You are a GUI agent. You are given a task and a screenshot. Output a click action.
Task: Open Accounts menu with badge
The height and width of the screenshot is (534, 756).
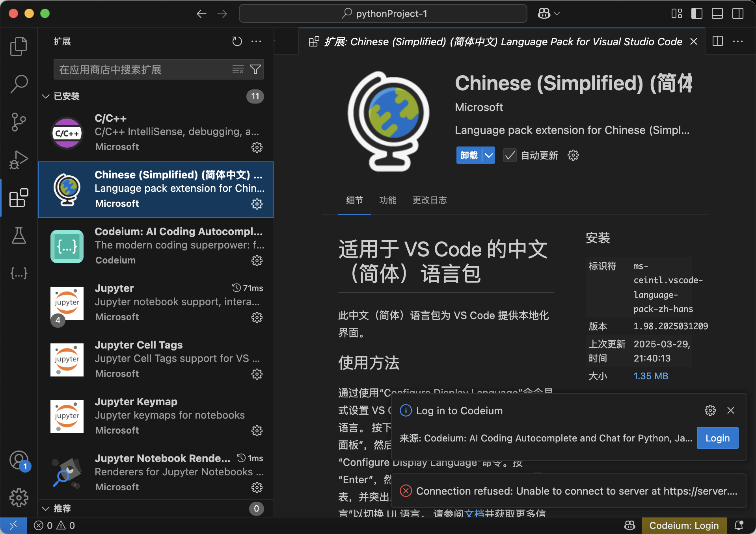pyautogui.click(x=19, y=460)
